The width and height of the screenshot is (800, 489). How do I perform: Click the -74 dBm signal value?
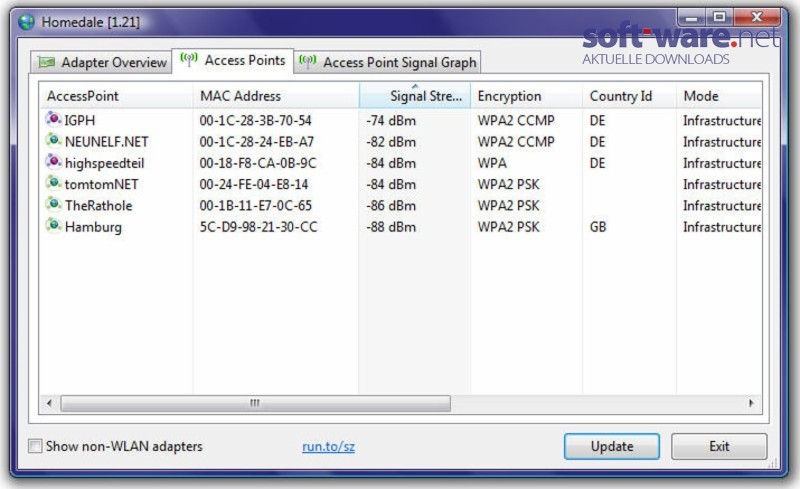pyautogui.click(x=391, y=120)
